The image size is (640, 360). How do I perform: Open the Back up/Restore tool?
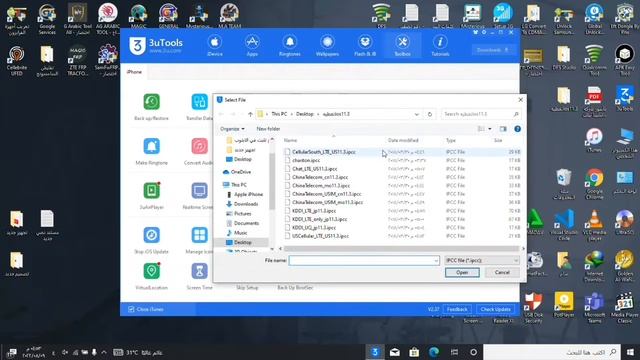(151, 107)
